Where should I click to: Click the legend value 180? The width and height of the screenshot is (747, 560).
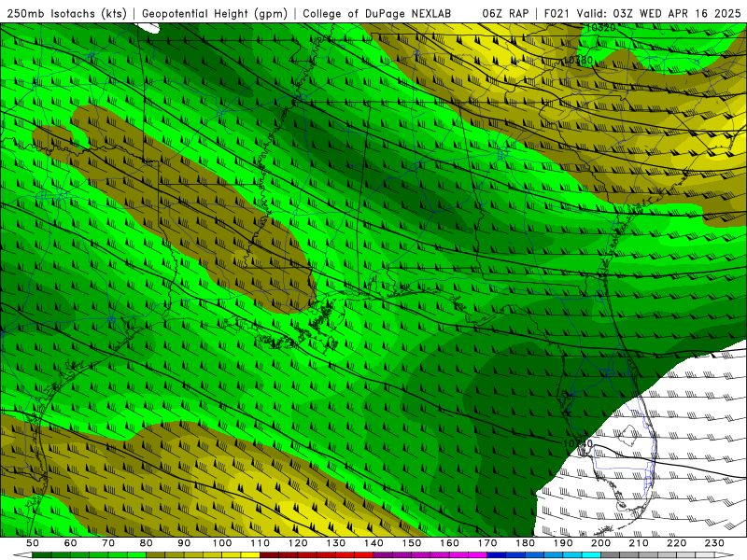point(525,543)
